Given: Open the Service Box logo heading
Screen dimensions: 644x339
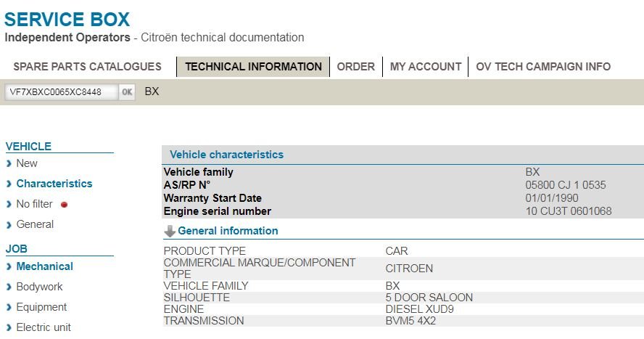Looking at the screenshot, I should (67, 20).
